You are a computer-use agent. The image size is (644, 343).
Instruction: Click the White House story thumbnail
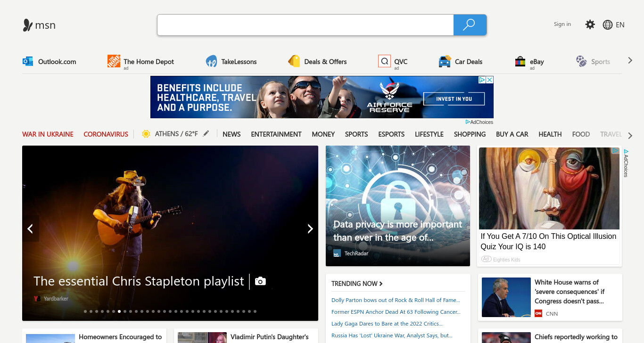tap(506, 297)
